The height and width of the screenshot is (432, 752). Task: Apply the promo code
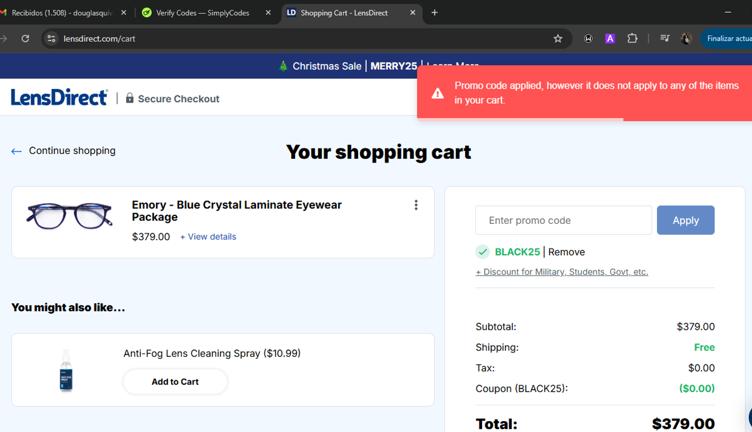[685, 220]
